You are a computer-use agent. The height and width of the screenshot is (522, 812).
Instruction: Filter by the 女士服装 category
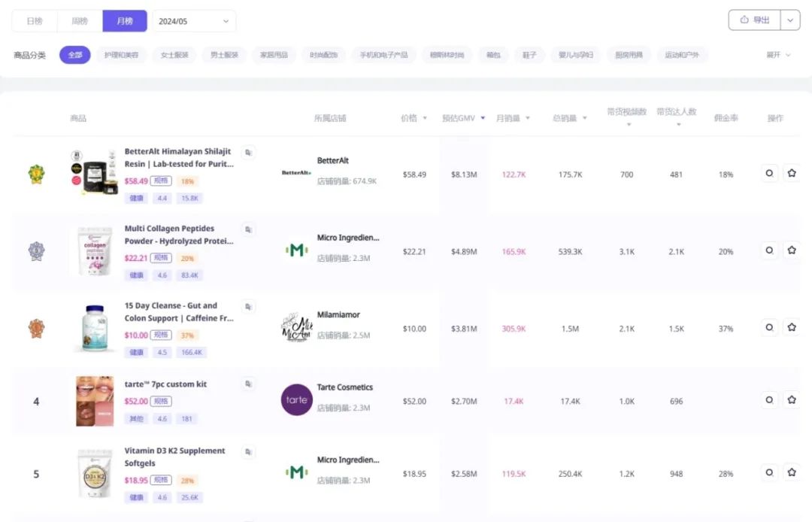(x=174, y=55)
